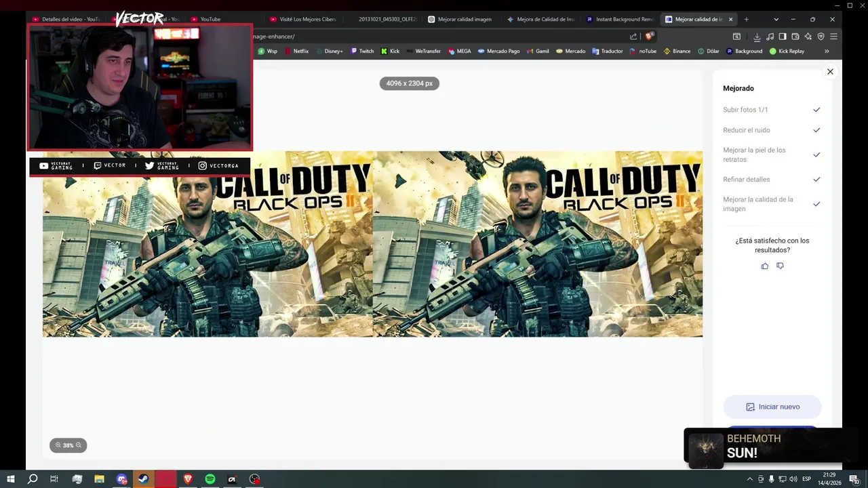Open the browser downloads icon

(757, 37)
